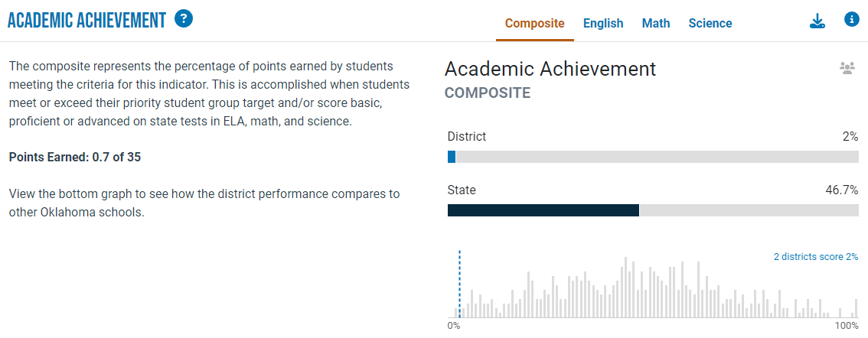Viewport: 868px width, 338px height.
Task: Switch to the Science tab
Action: 710,23
